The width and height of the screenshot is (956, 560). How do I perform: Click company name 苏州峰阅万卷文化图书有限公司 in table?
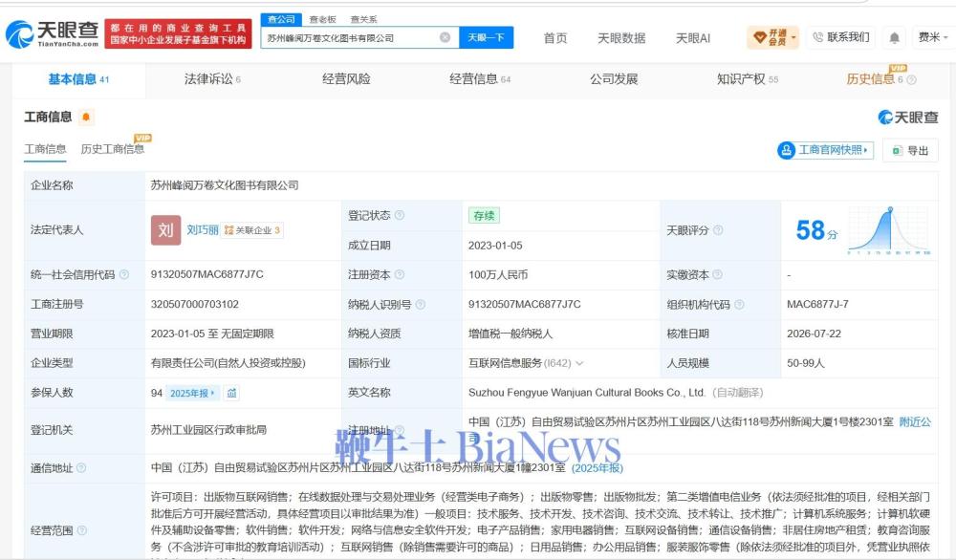click(225, 185)
